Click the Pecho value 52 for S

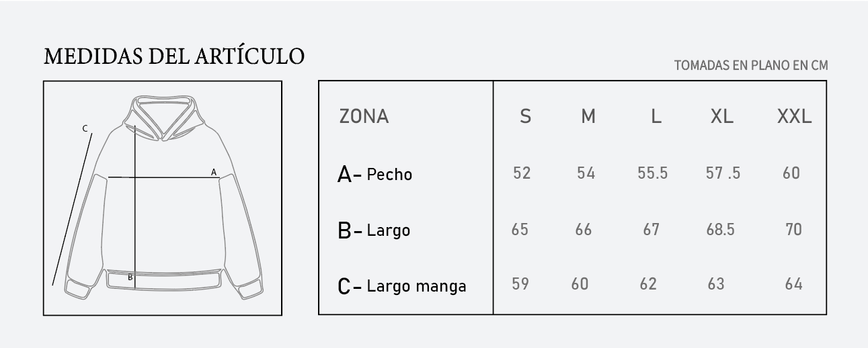[x=522, y=173]
